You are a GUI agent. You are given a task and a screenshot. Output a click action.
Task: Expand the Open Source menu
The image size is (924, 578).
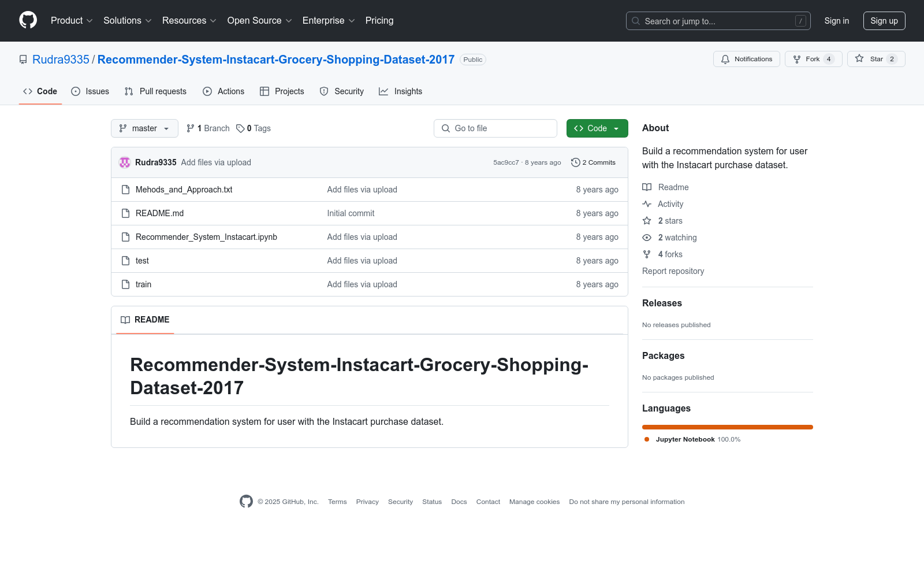(260, 20)
